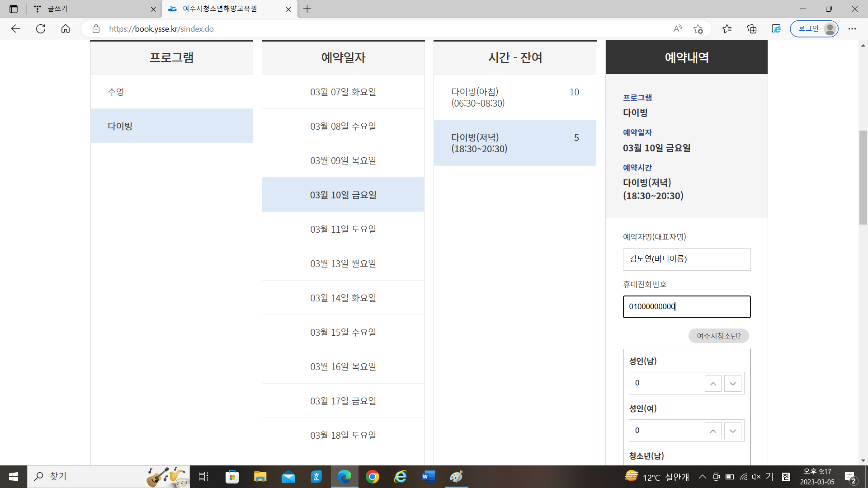Click the 예약자명 name input field
Viewport: 868px width, 488px height.
[687, 259]
